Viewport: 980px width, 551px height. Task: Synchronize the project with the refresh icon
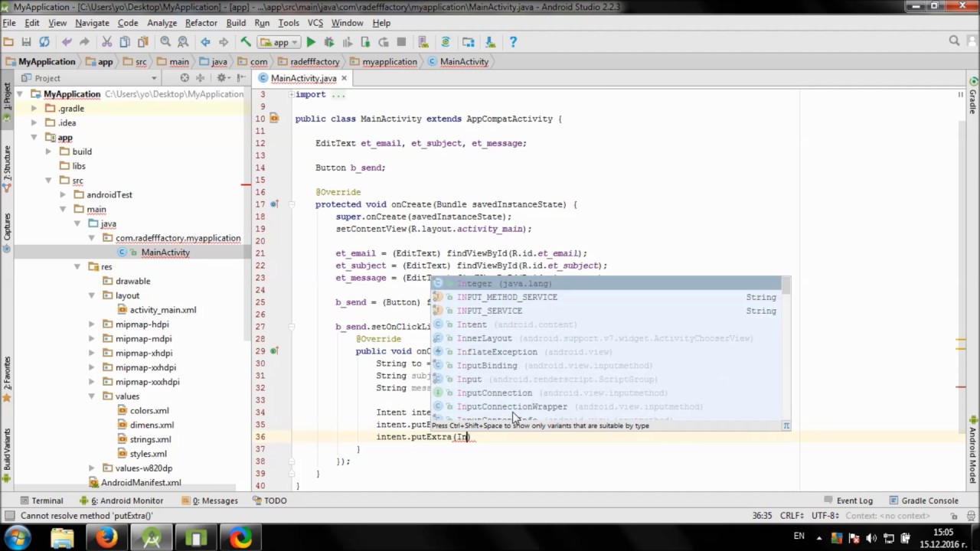pyautogui.click(x=44, y=42)
